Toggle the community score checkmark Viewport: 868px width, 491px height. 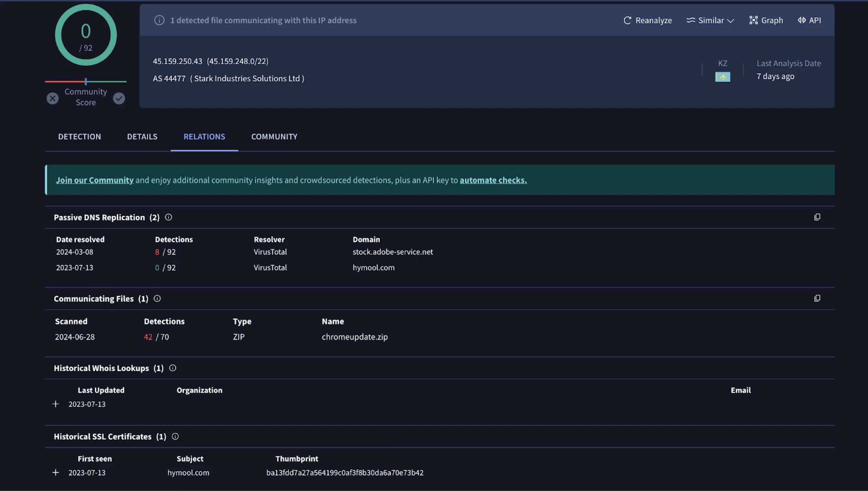119,98
